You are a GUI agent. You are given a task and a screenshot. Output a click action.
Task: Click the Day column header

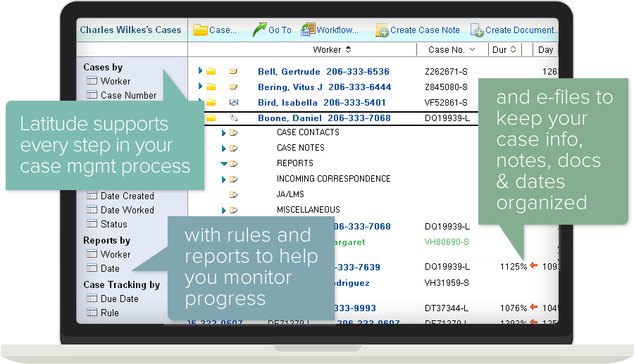click(x=545, y=50)
